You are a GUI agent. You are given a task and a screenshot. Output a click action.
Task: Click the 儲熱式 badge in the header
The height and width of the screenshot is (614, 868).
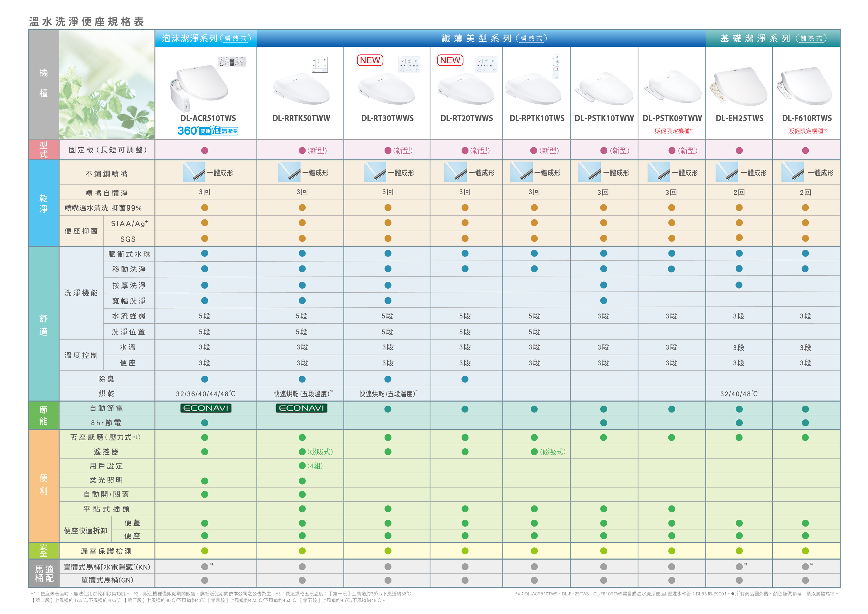coord(811,38)
